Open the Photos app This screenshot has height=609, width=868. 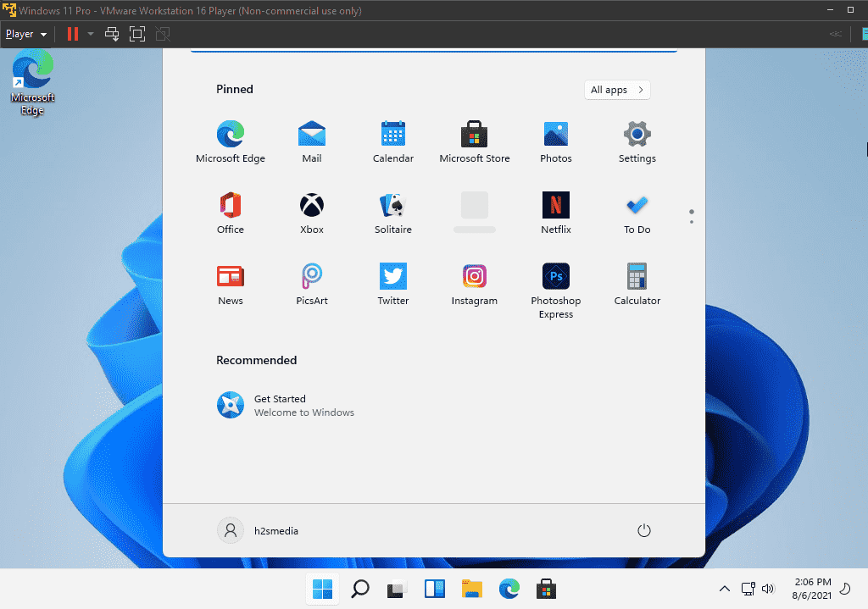pyautogui.click(x=556, y=142)
